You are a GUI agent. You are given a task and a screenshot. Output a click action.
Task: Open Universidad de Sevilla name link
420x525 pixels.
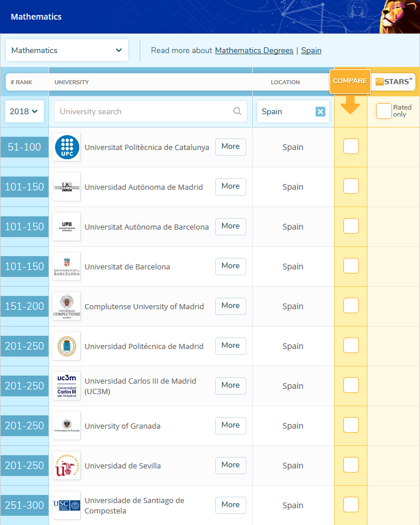coord(122,466)
